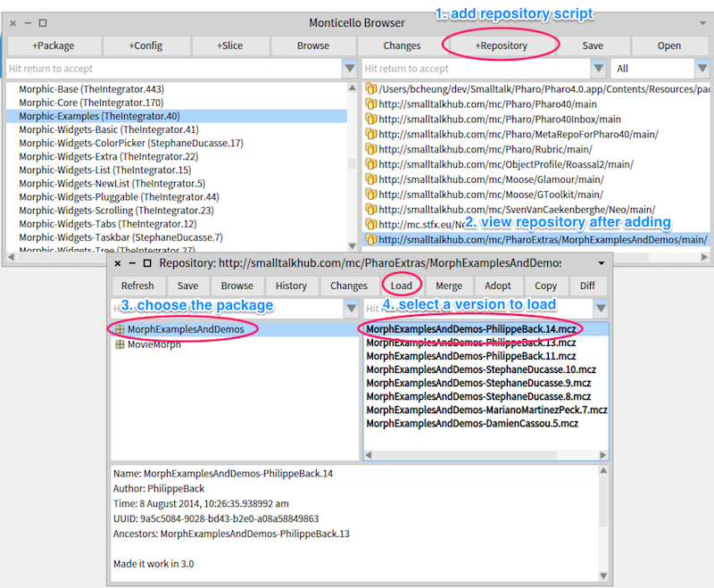Click the Open button
Image resolution: width=714 pixels, height=588 pixels.
point(668,46)
